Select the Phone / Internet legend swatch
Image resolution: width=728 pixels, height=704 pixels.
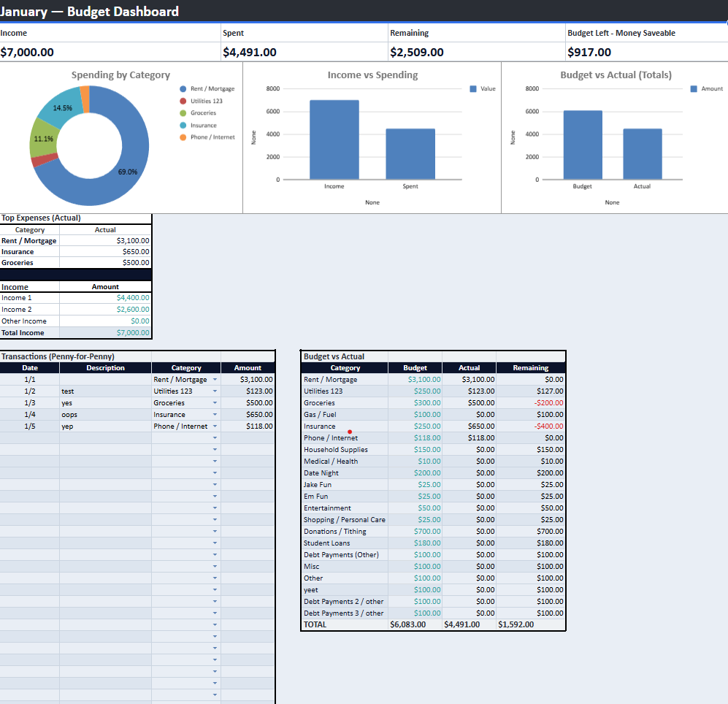click(183, 137)
